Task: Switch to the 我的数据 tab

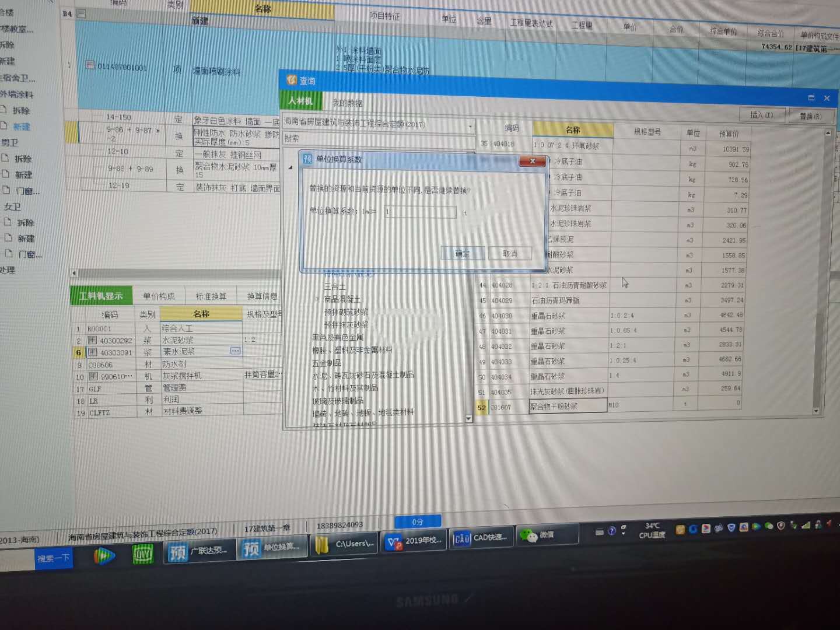Action: coord(348,103)
